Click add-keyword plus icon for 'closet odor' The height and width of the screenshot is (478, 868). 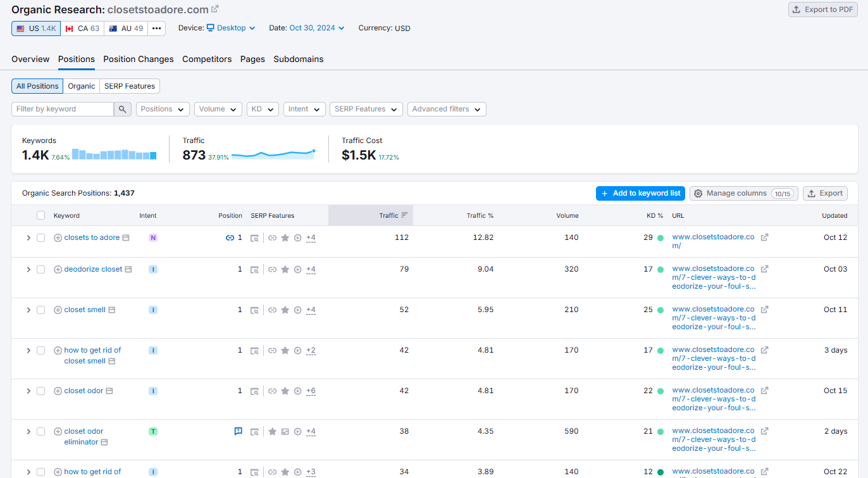click(58, 391)
